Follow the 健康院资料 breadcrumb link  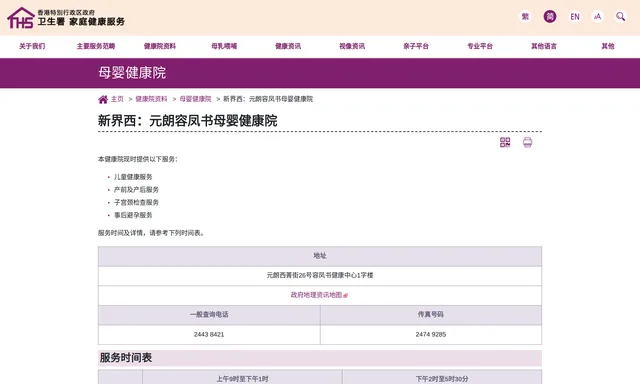pyautogui.click(x=151, y=99)
